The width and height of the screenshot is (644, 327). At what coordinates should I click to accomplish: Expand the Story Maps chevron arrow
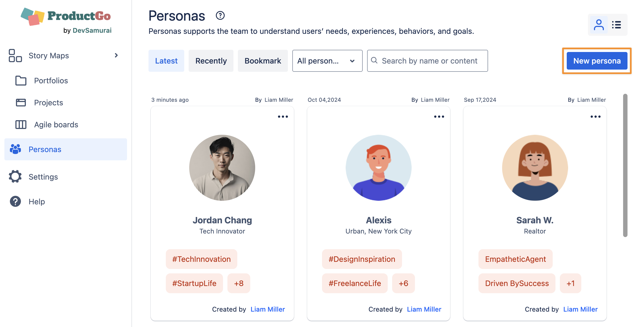click(x=116, y=55)
